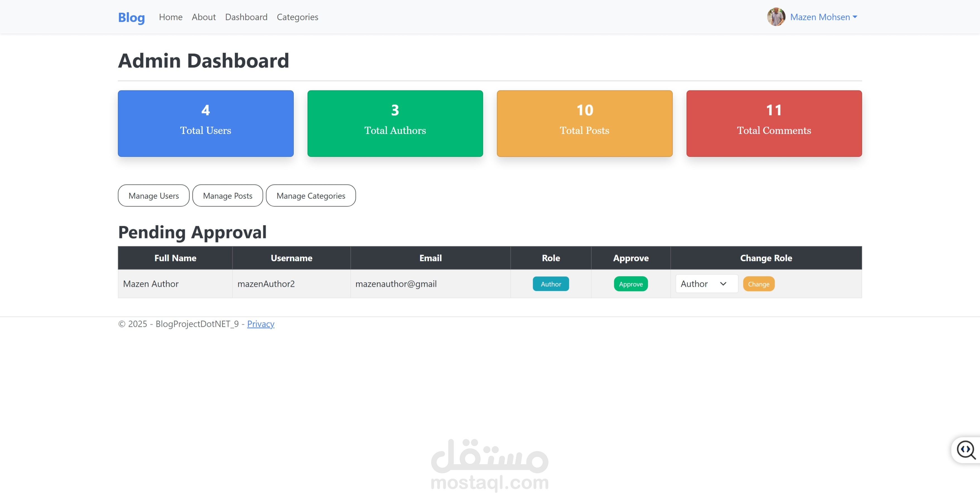Approve the pending user Mazen Author

tap(630, 284)
